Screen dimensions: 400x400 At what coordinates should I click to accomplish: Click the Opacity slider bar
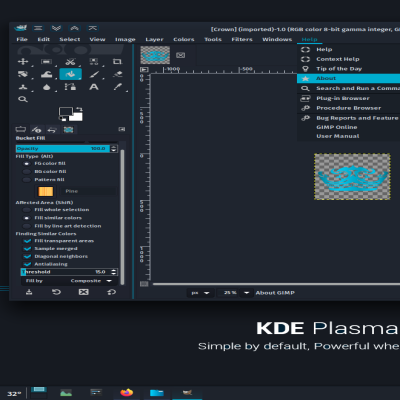click(63, 149)
